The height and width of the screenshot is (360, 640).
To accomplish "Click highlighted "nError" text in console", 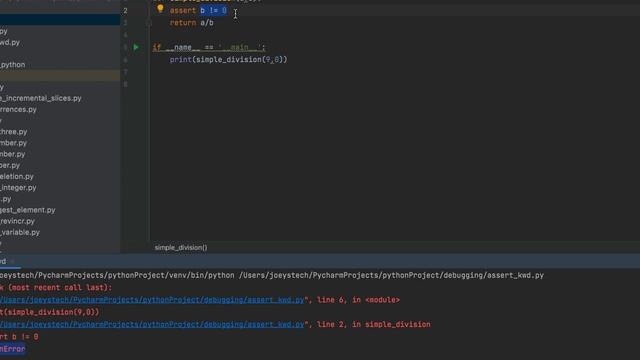I will tap(13, 349).
